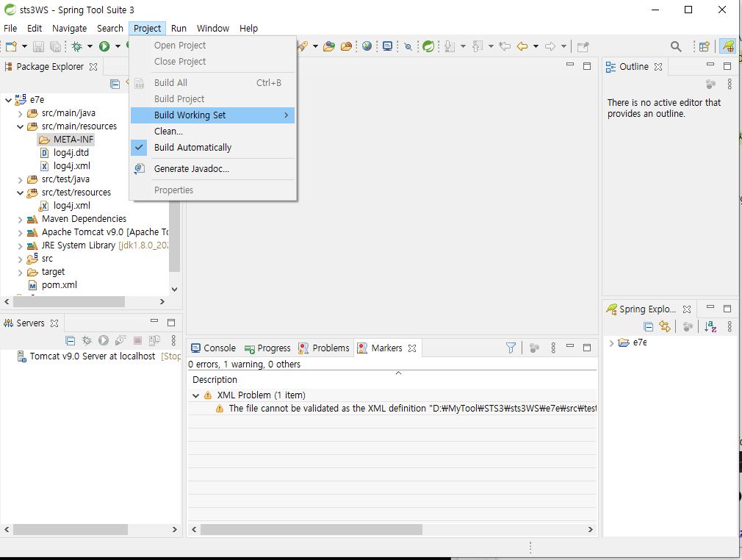Maximize the Servers panel

[x=171, y=323]
